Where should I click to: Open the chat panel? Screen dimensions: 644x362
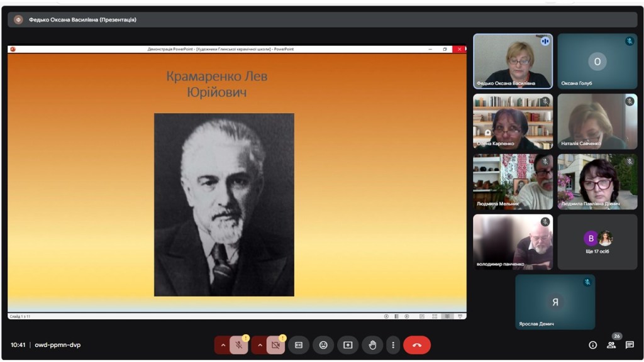click(x=630, y=345)
